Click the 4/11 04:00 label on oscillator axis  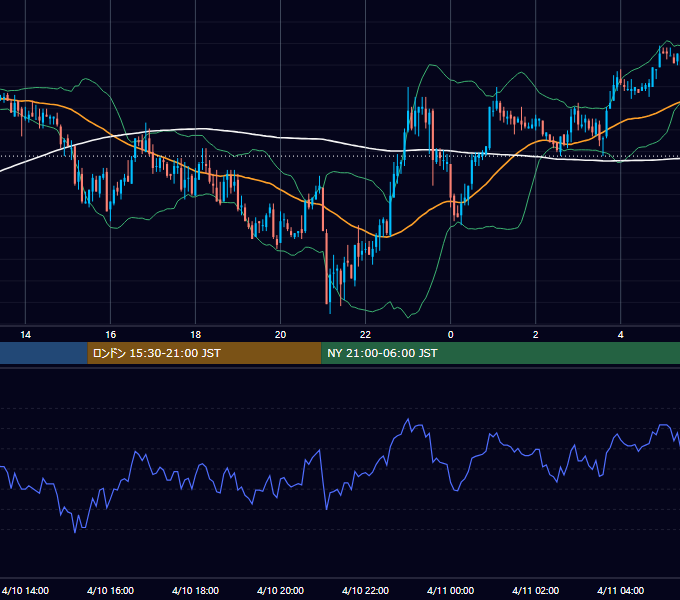[621, 590]
